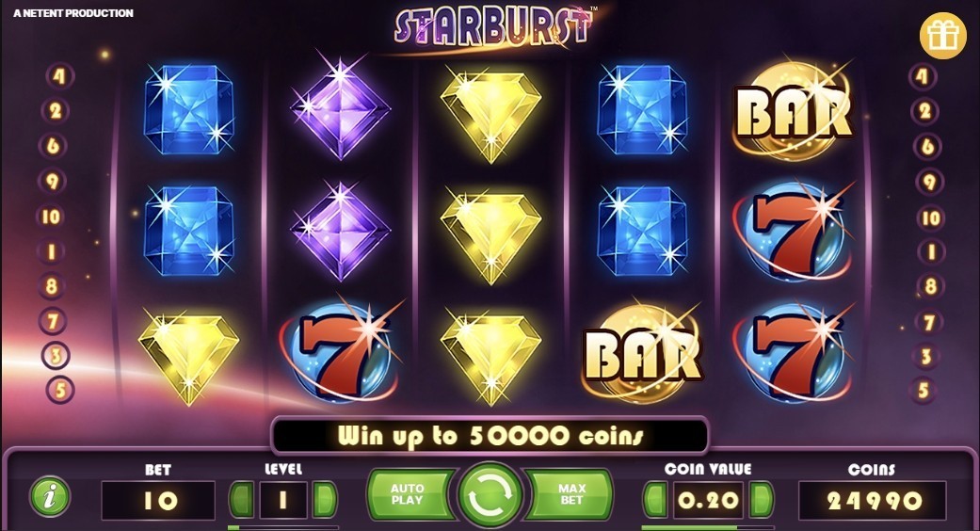This screenshot has height=531, width=980.
Task: Spin the reels with the circular arrows button
Action: (490, 495)
